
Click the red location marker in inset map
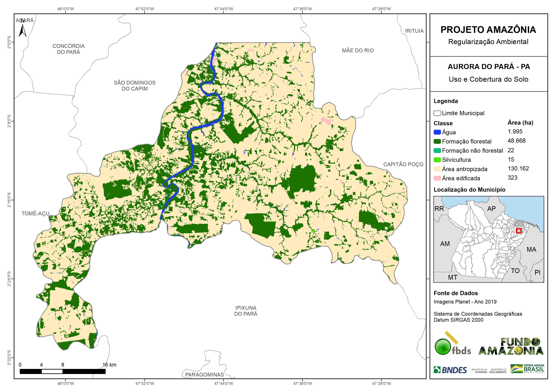point(518,231)
